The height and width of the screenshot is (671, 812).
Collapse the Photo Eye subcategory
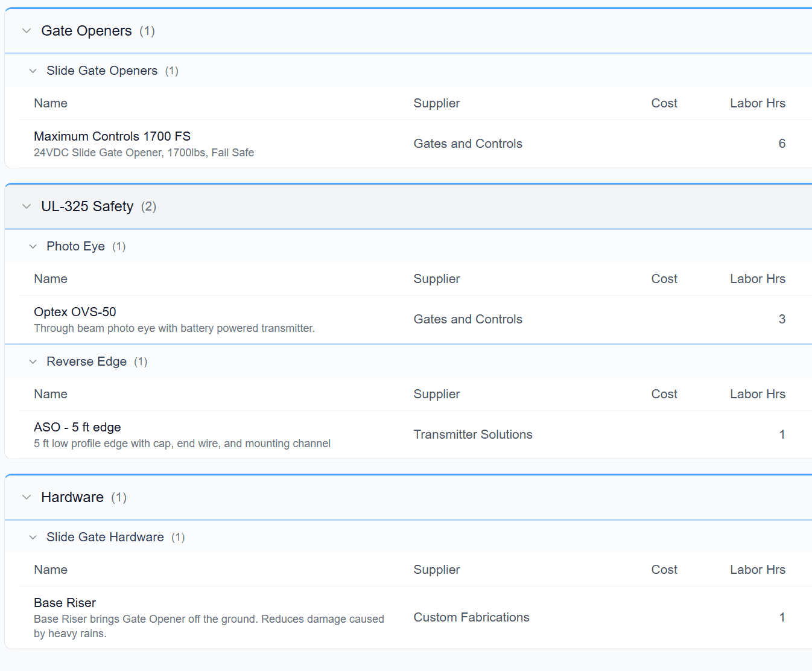(33, 246)
